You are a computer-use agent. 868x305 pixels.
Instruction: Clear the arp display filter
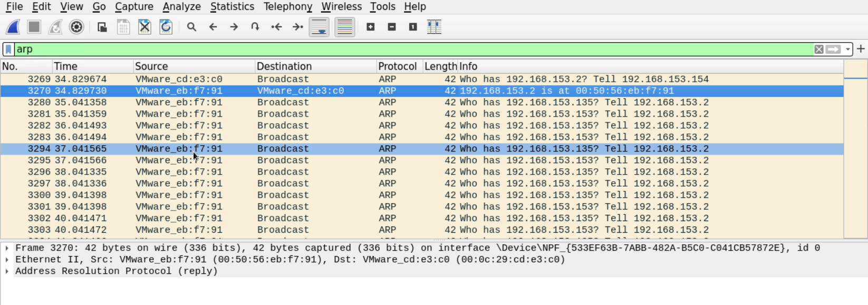click(x=818, y=49)
